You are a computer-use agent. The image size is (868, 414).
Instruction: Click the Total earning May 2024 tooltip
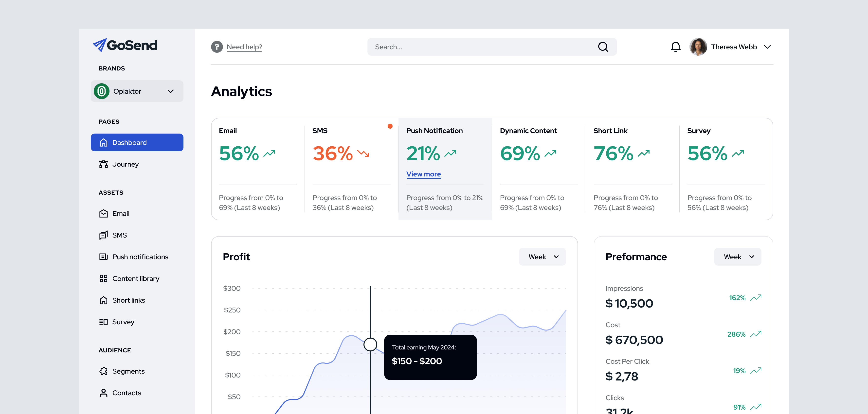pos(430,357)
